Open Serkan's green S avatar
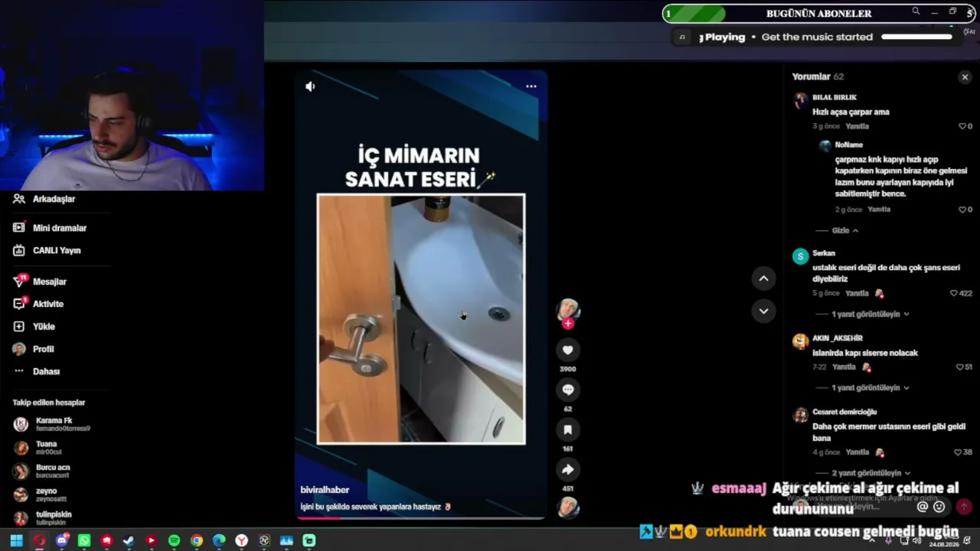Image resolution: width=980 pixels, height=551 pixels. [x=800, y=257]
